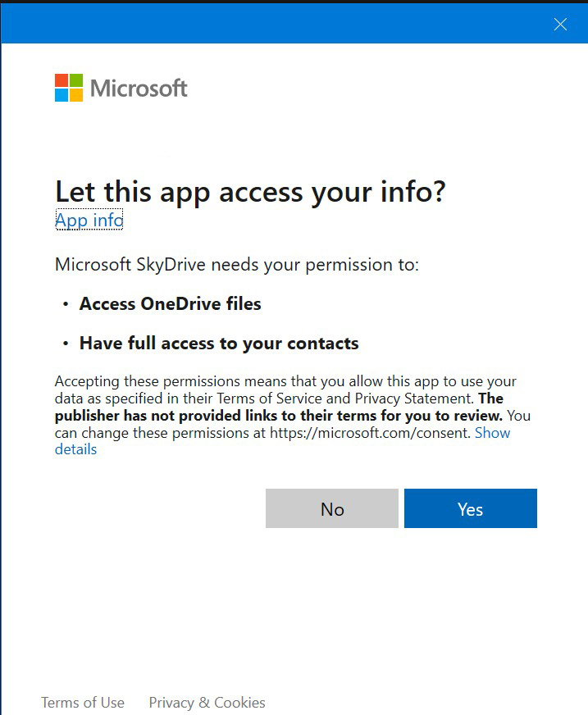Click the bullet dot beside the contacts permission
This screenshot has height=715, width=588.
66,344
